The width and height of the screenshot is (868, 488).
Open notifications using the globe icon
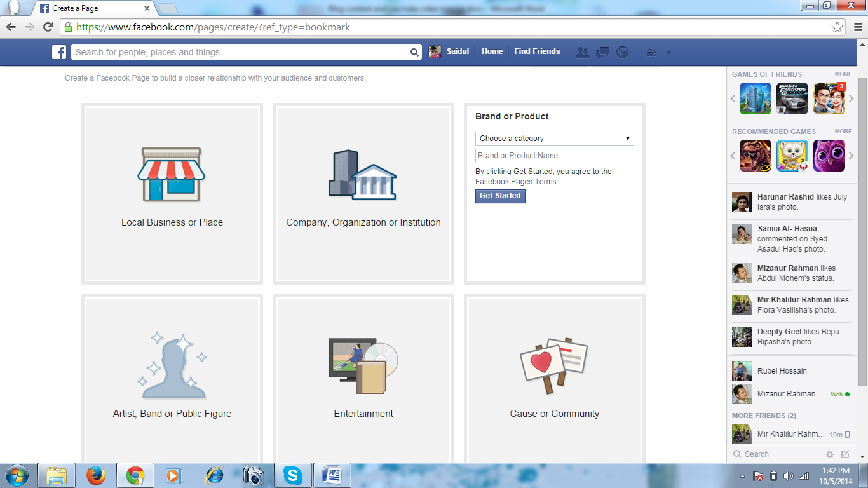622,52
